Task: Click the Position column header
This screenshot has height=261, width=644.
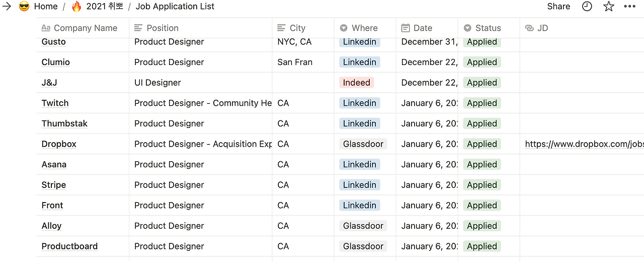Action: click(162, 28)
